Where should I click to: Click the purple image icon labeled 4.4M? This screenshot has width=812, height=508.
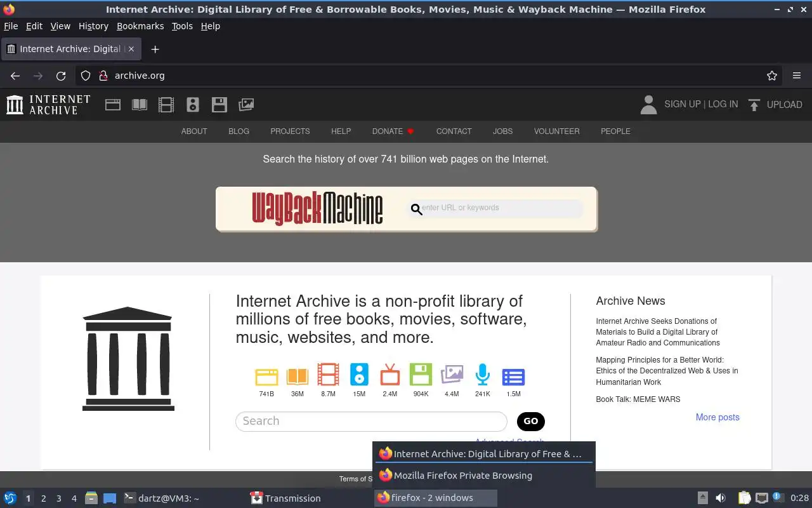point(452,375)
